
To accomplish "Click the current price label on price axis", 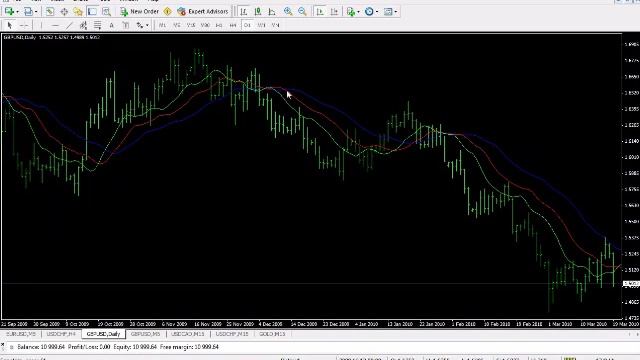I will pyautogui.click(x=631, y=284).
